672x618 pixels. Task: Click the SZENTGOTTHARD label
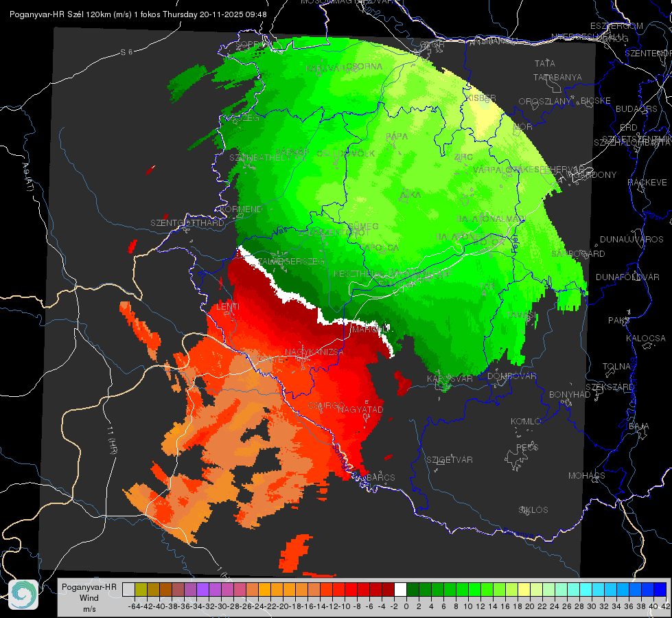point(187,223)
